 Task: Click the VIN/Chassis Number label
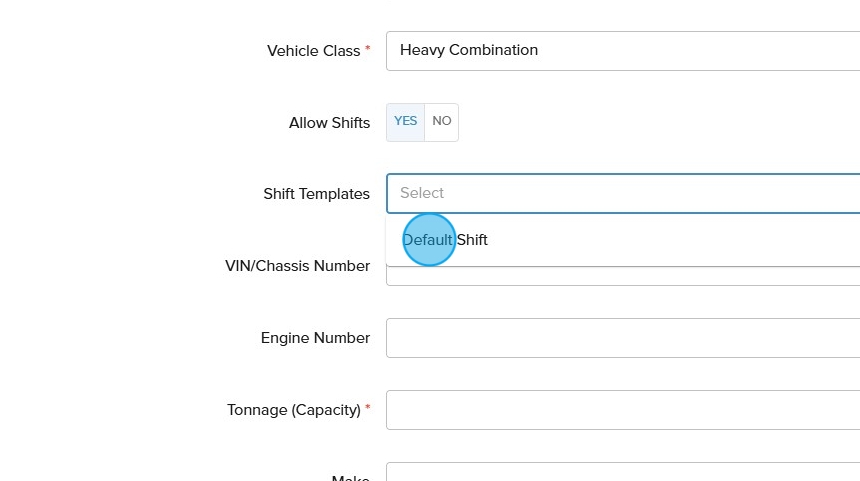point(297,266)
